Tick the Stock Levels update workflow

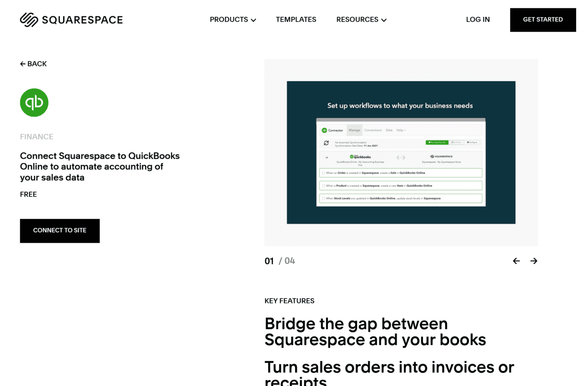point(323,198)
